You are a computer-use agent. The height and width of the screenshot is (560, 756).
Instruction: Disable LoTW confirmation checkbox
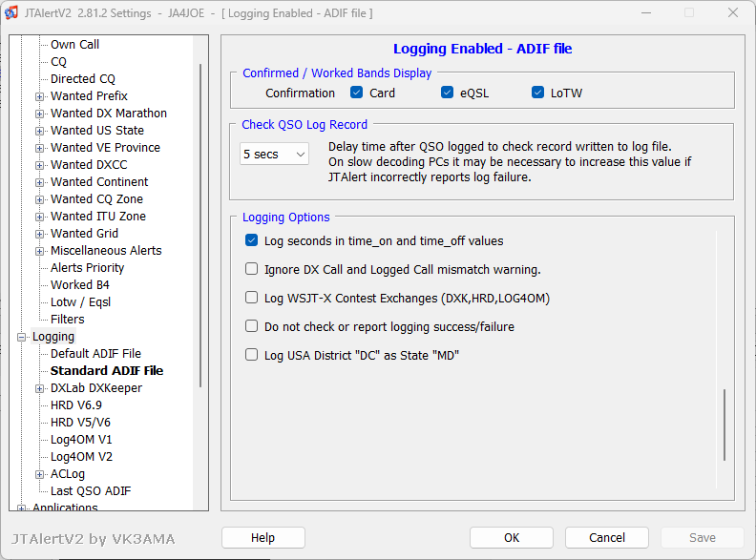pyautogui.click(x=538, y=93)
